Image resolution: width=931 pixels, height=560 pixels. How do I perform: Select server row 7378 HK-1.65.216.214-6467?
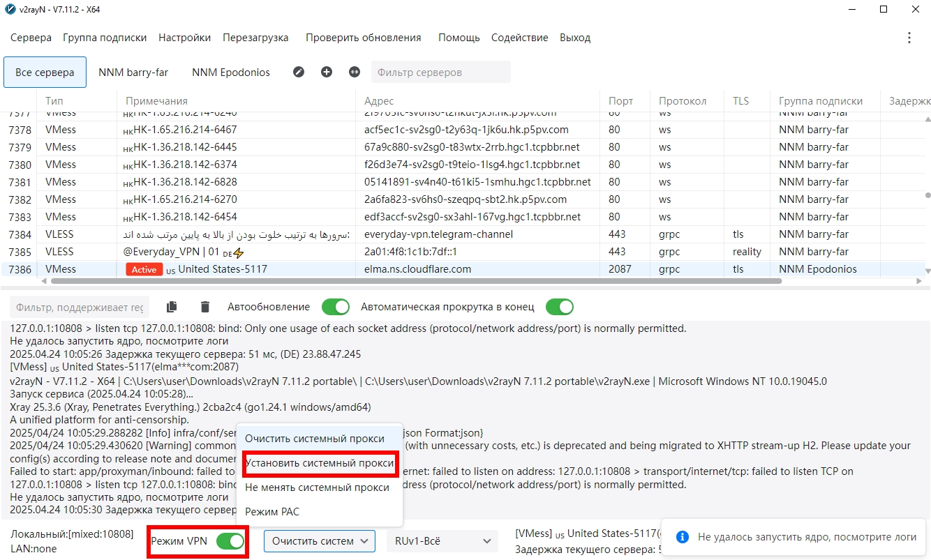click(463, 130)
